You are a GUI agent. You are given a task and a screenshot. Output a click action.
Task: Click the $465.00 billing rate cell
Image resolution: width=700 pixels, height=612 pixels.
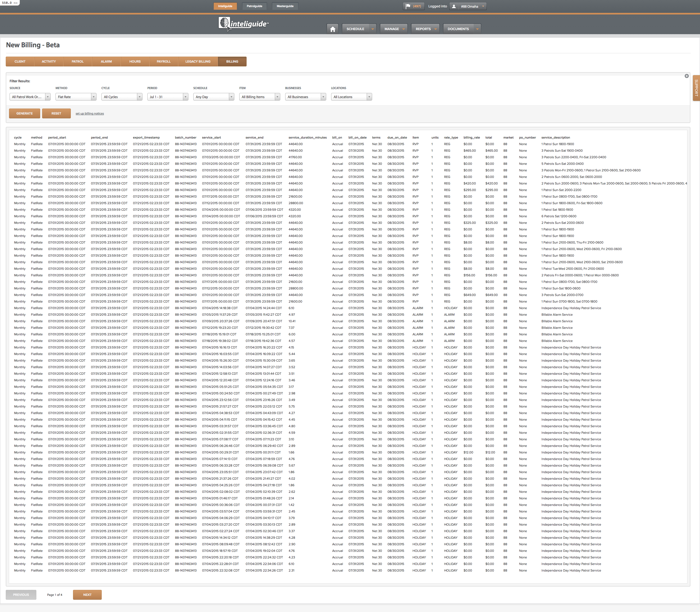[x=469, y=151]
